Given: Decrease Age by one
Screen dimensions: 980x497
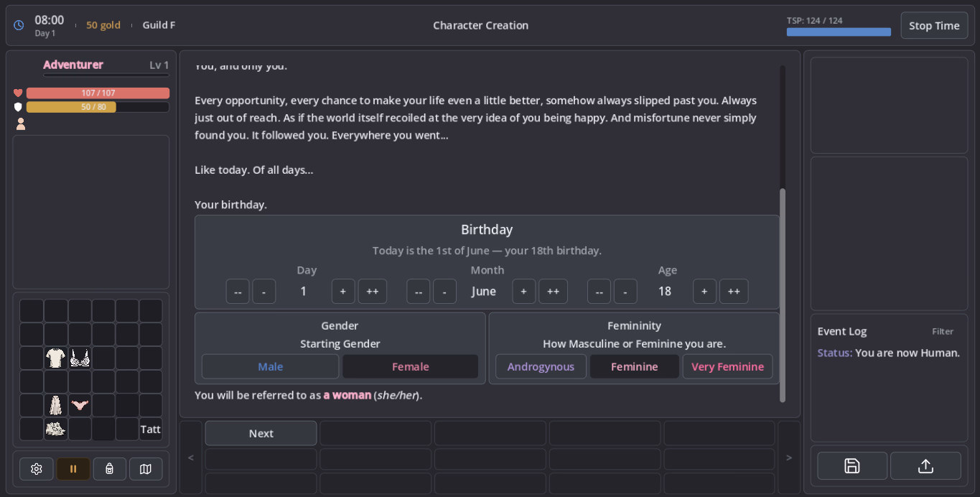Looking at the screenshot, I should coord(625,292).
